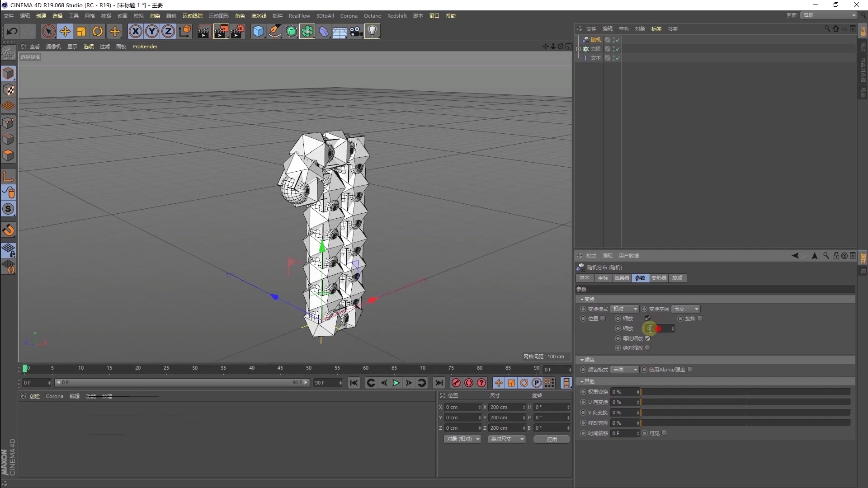Image resolution: width=868 pixels, height=488 pixels.
Task: Toggle the Y axis lock icon
Action: [x=151, y=31]
